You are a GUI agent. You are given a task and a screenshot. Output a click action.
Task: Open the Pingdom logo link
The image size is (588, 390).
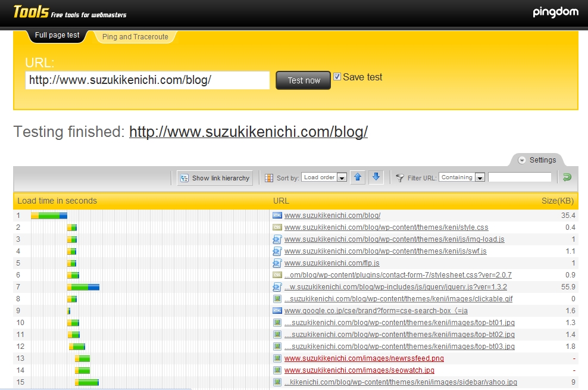555,13
